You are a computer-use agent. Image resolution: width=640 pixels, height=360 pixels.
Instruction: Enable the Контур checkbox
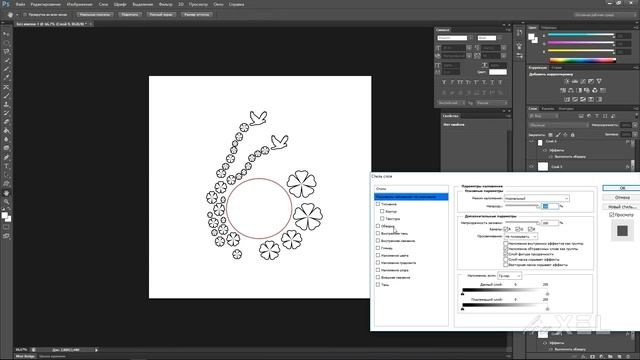(382, 211)
